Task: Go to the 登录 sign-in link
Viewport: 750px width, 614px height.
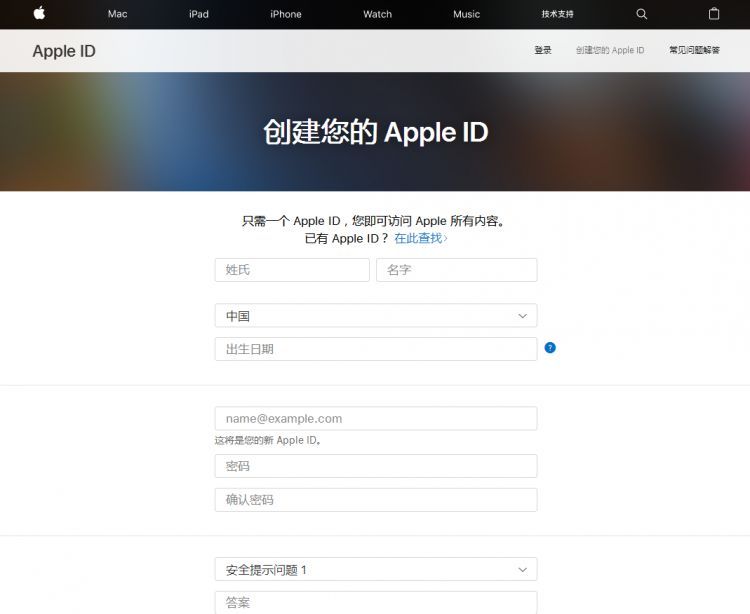Action: pyautogui.click(x=543, y=50)
